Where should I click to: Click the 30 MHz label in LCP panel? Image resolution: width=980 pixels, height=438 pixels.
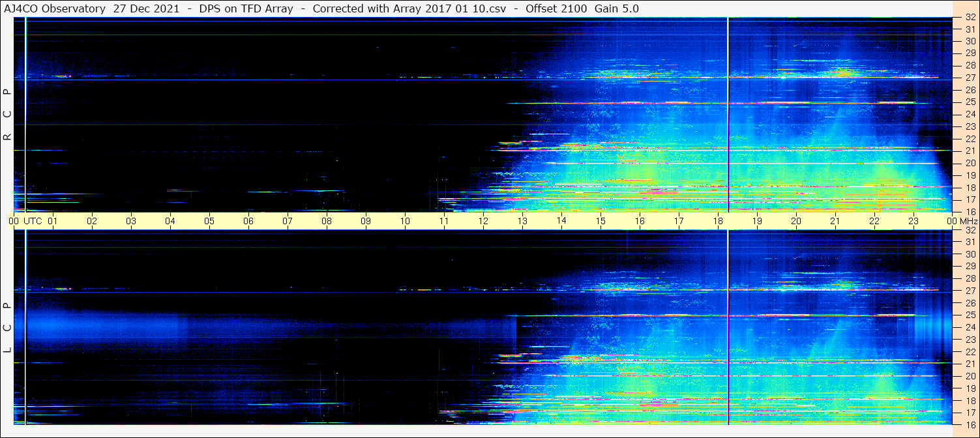[x=970, y=254]
